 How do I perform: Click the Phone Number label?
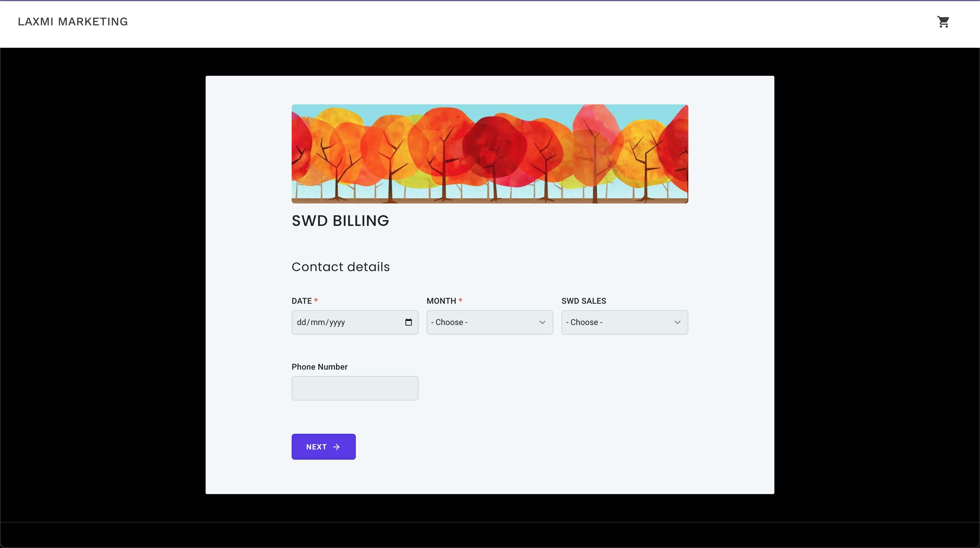point(319,367)
